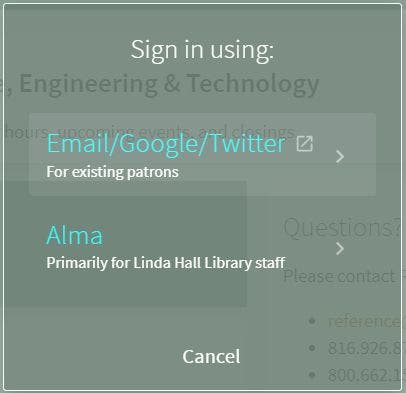Click the dimmed 800.662 phone number
Image resolution: width=406 pixels, height=393 pixels.
[364, 375]
